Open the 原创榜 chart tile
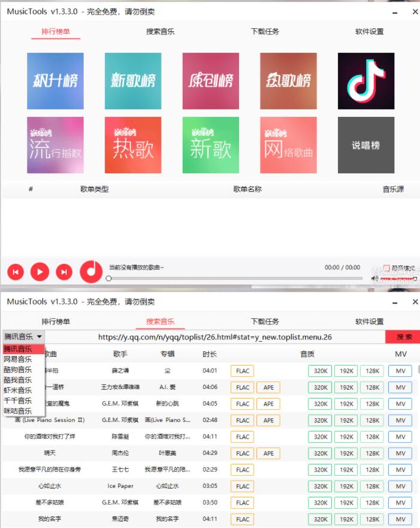This screenshot has height=528, width=420. (x=211, y=81)
